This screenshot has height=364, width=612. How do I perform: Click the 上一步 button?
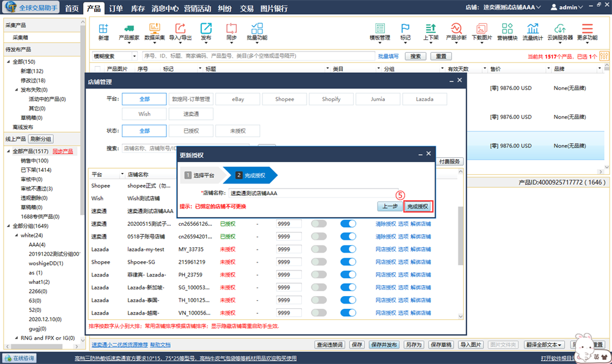(x=390, y=206)
